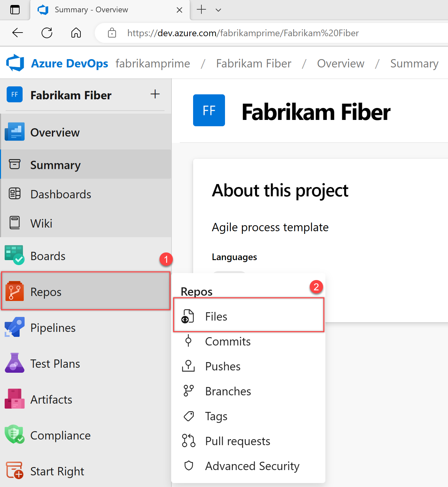Select the Azure DevOps logo
The width and height of the screenshot is (448, 487).
click(x=15, y=63)
